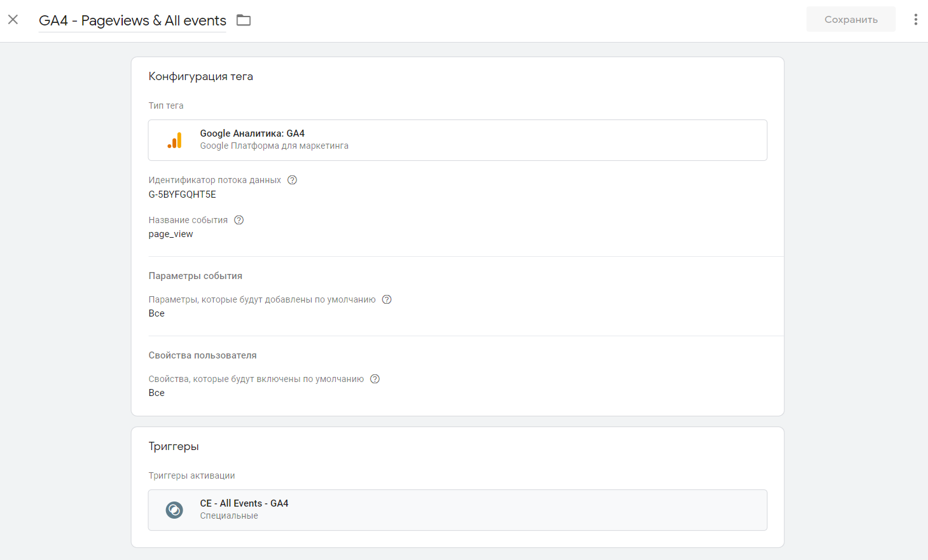
Task: Click the Google Analytics bar chart icon
Action: [x=174, y=140]
